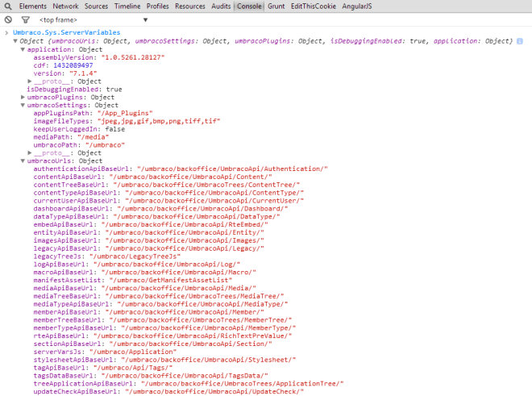532x396 pixels.
Task: Click the mediaTypeApiBaseUrl row
Action: click(160, 304)
